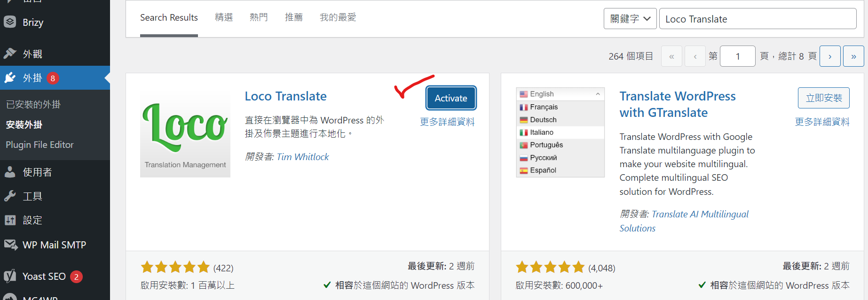Go to next results page
Image resolution: width=868 pixels, height=300 pixels.
tap(830, 56)
